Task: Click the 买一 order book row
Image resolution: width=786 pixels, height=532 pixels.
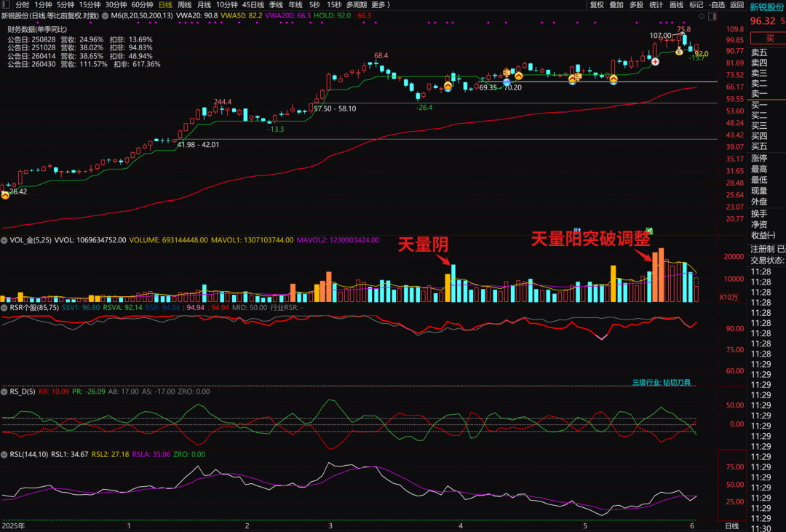Action: [759, 106]
